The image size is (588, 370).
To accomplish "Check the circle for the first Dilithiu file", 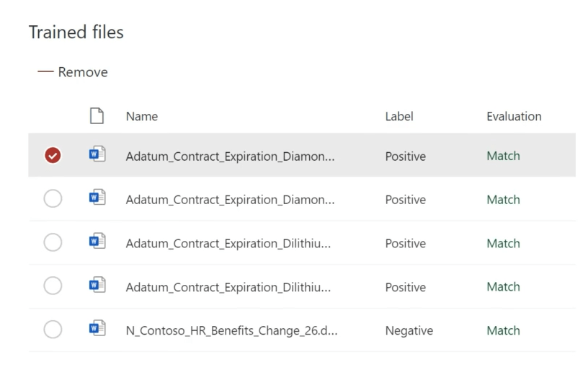I will tap(53, 242).
